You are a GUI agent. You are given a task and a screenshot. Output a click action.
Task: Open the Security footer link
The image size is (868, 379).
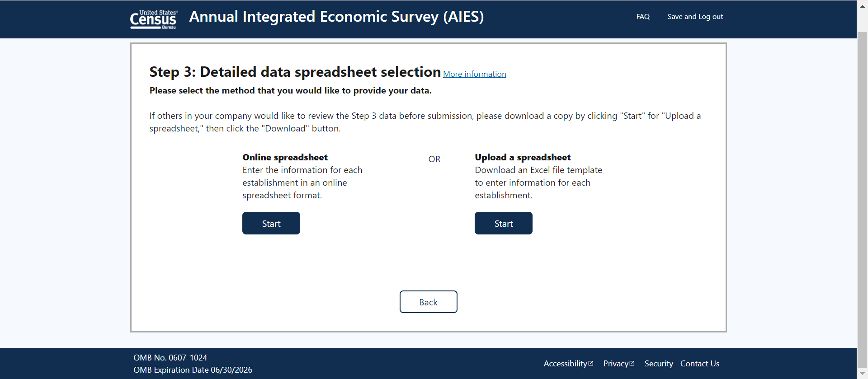(x=659, y=364)
